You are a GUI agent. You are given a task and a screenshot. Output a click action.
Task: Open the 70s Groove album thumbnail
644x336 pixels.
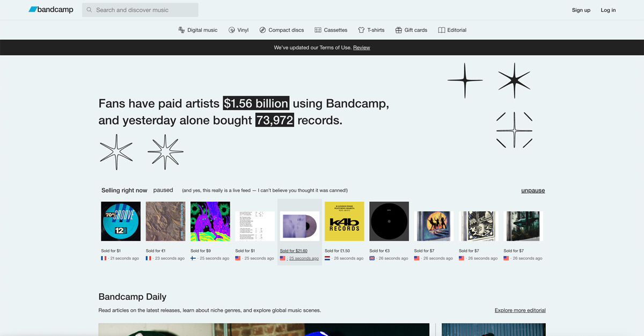pyautogui.click(x=121, y=221)
